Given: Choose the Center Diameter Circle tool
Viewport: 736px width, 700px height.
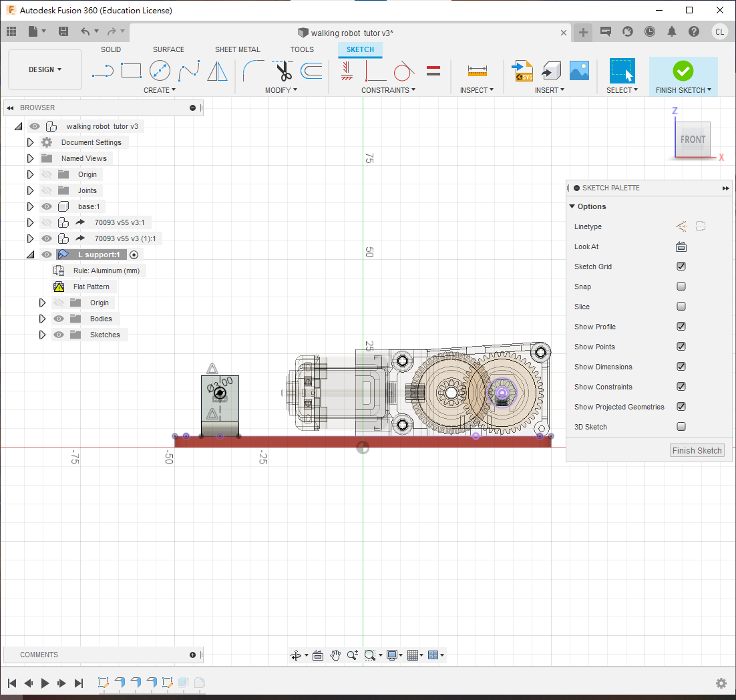Looking at the screenshot, I should tap(160, 70).
